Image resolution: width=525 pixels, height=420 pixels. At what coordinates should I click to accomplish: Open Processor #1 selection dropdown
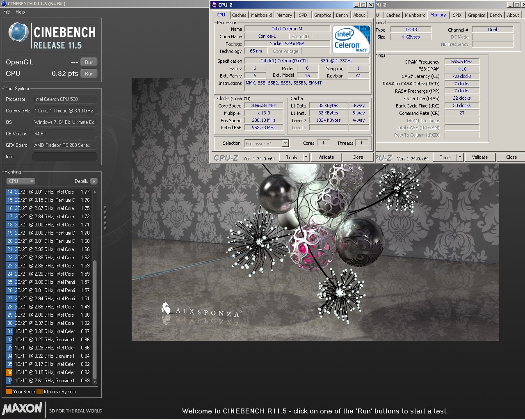[x=267, y=143]
